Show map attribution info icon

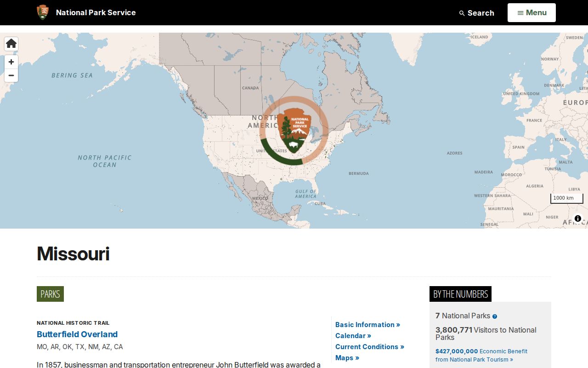578,218
